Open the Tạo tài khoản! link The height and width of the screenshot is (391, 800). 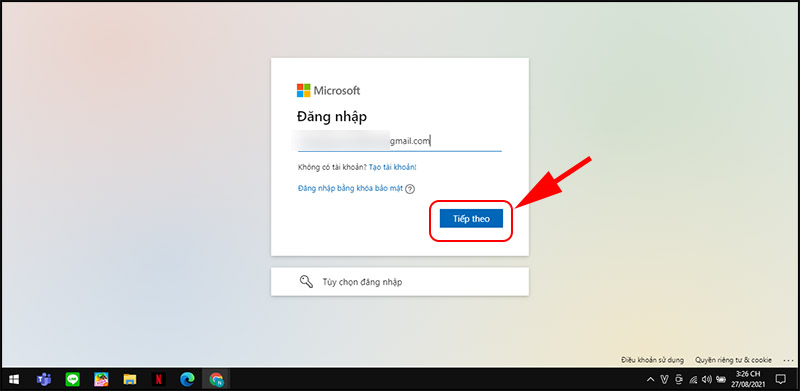tap(392, 167)
